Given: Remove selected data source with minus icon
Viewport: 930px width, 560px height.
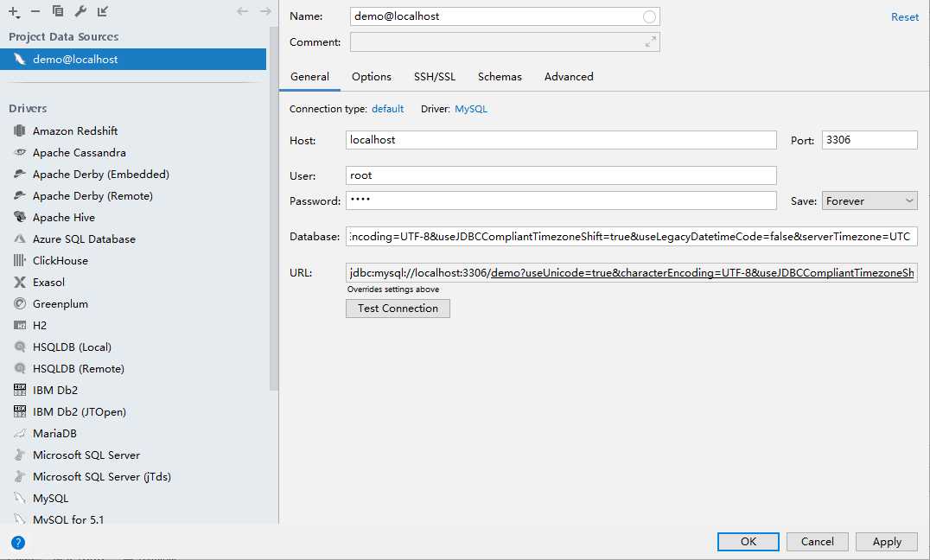Looking at the screenshot, I should (35, 11).
